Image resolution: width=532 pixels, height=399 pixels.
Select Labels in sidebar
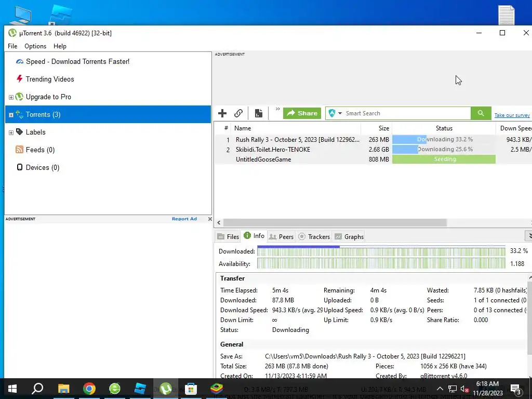(x=36, y=132)
